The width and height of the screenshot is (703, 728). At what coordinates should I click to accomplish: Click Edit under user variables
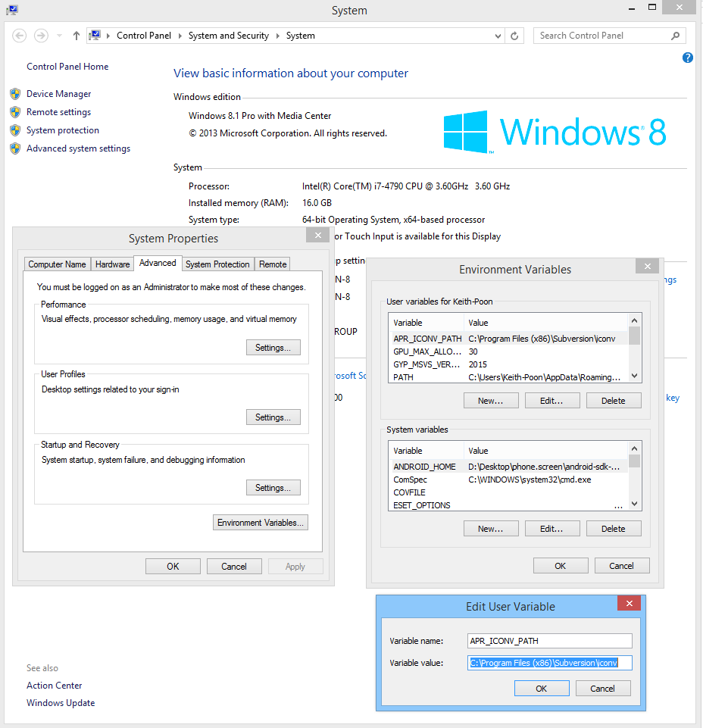552,401
